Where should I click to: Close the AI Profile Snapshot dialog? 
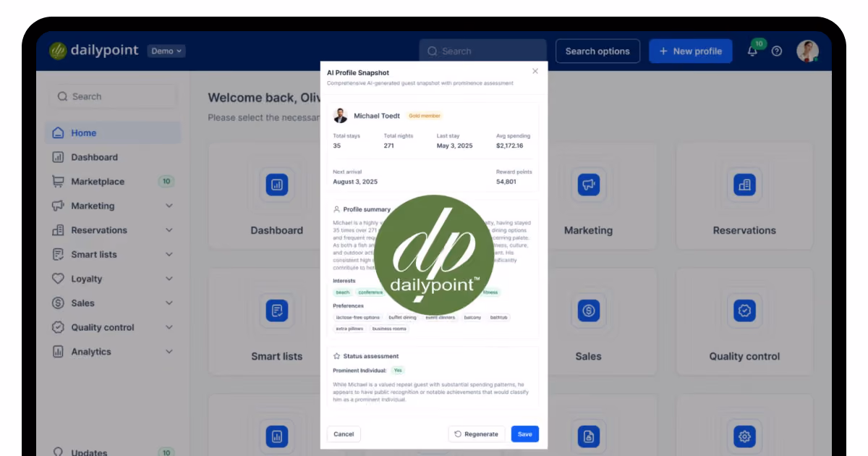(x=535, y=71)
